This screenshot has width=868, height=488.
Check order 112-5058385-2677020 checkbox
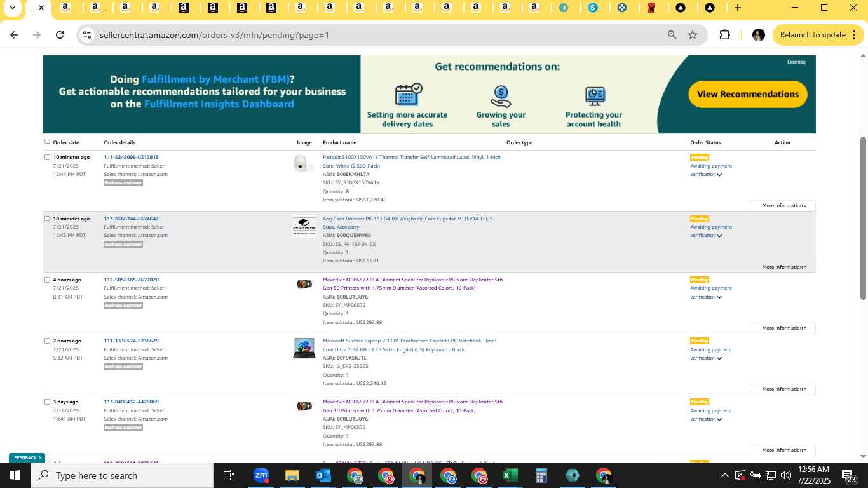[x=47, y=280]
